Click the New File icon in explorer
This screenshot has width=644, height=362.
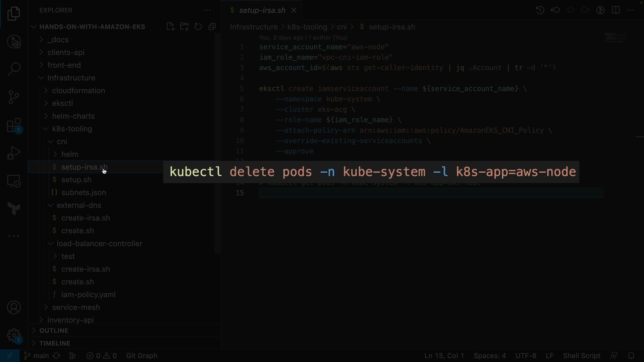pyautogui.click(x=170, y=27)
